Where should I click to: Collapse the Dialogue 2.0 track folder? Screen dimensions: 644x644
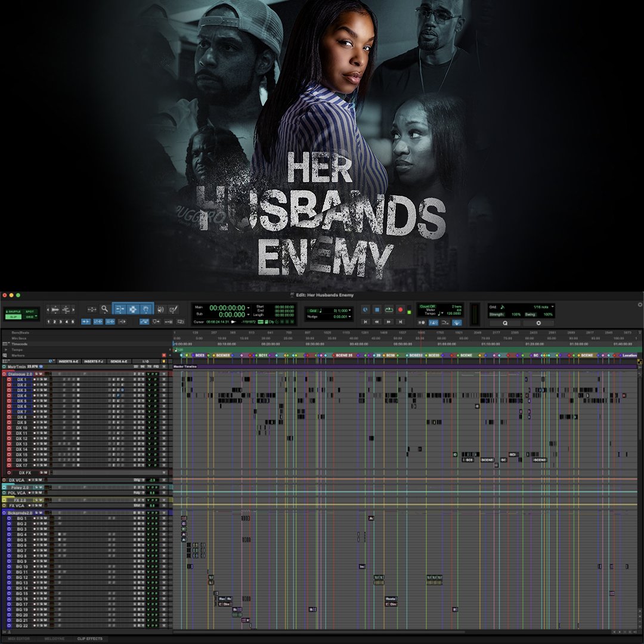point(4,374)
